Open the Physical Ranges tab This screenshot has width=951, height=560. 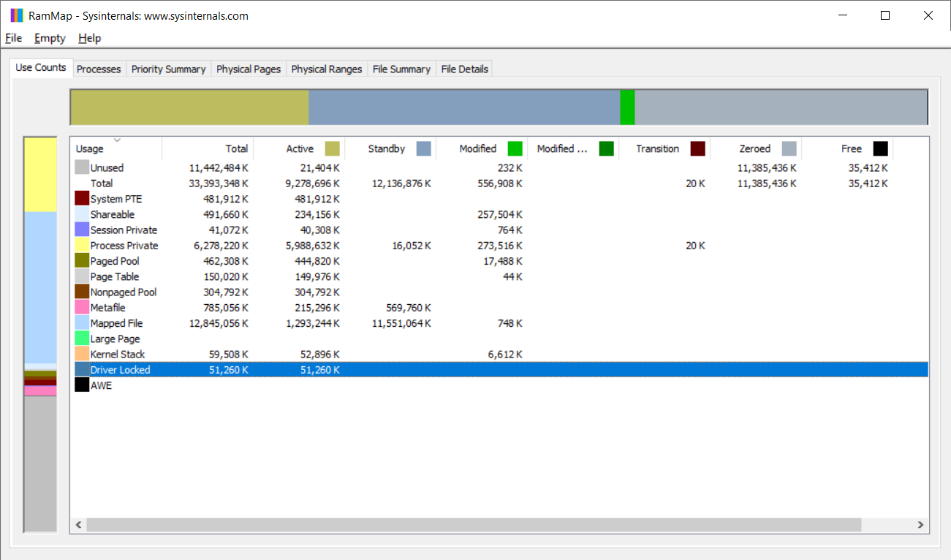click(x=327, y=69)
